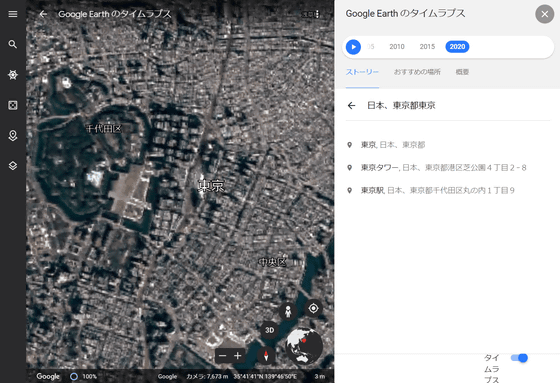Click the 100% loading indicator
Screen dimensions: 560x383
(x=84, y=376)
